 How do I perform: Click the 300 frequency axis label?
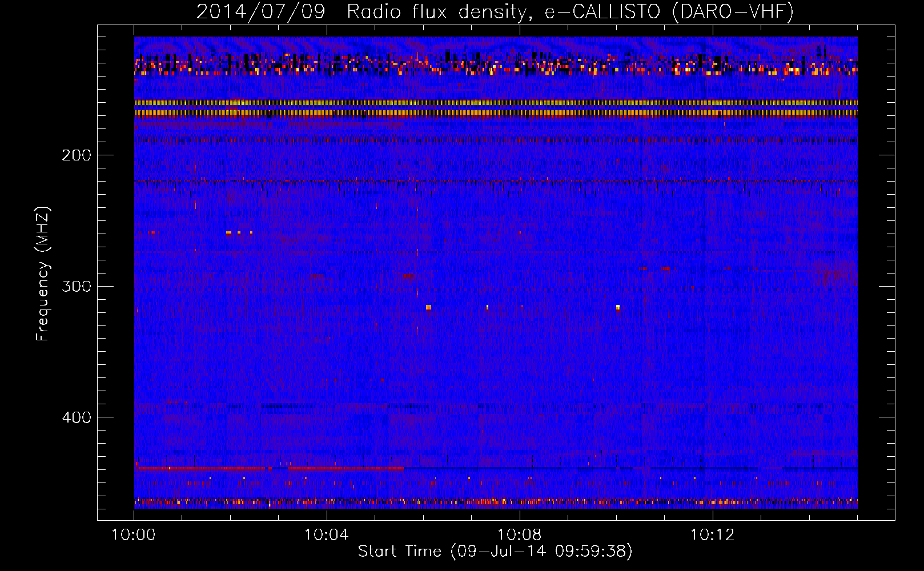pos(77,286)
